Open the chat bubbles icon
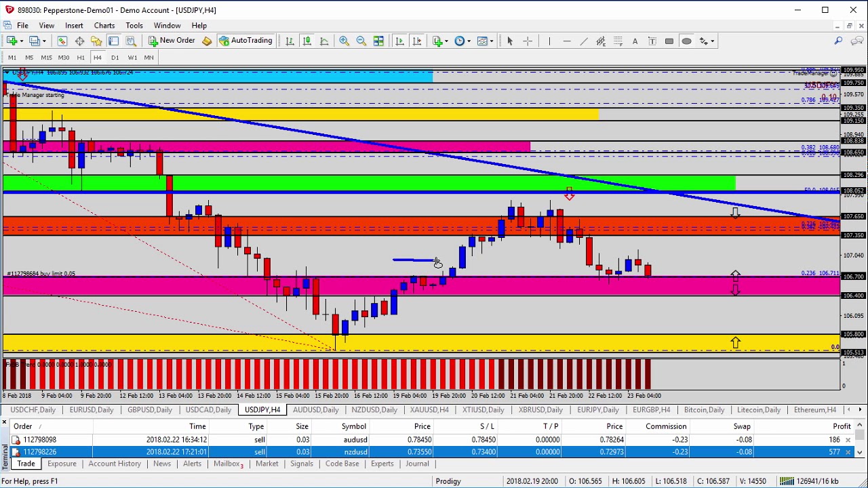Viewport: 868px width, 488px height. [857, 41]
